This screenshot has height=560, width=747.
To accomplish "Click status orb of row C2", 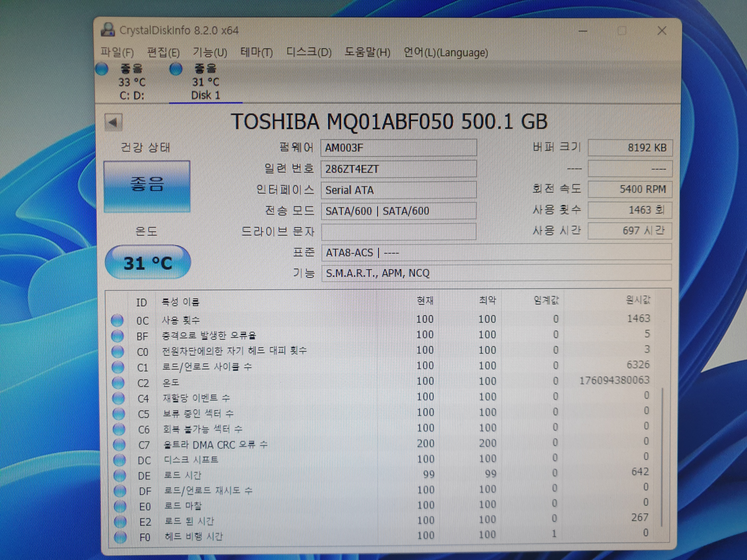I will [118, 383].
